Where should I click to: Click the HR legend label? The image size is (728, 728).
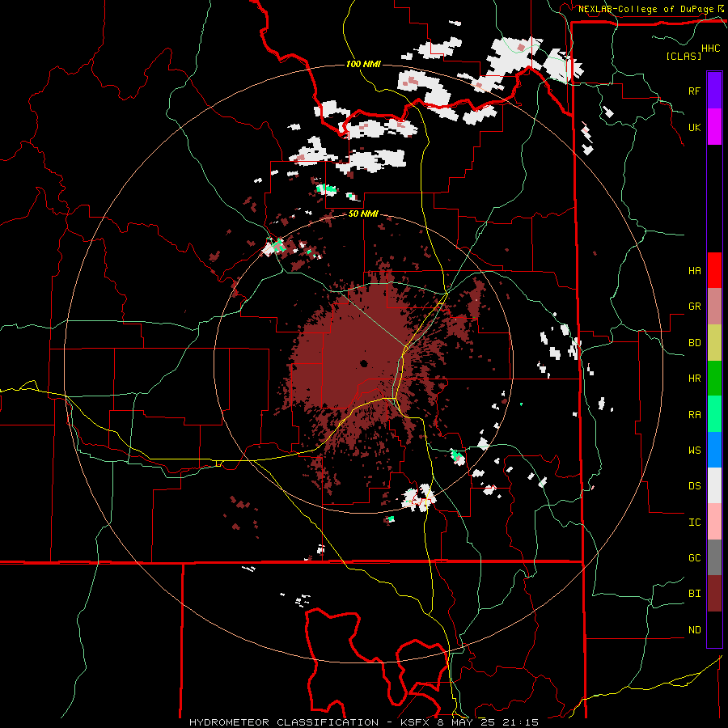694,379
